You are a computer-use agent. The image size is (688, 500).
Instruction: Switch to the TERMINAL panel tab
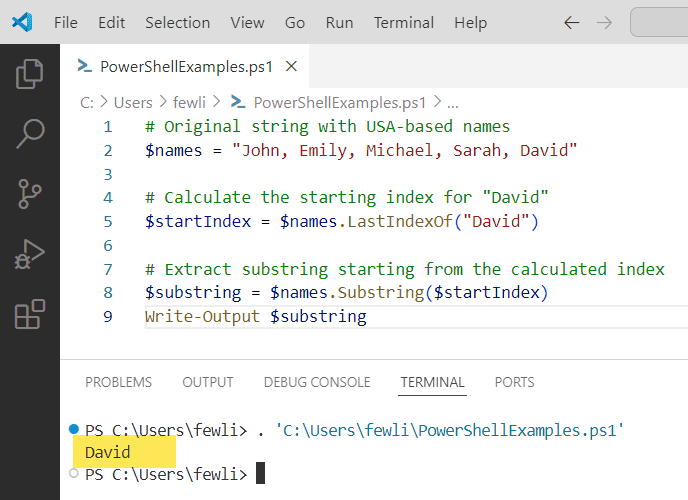[x=432, y=382]
